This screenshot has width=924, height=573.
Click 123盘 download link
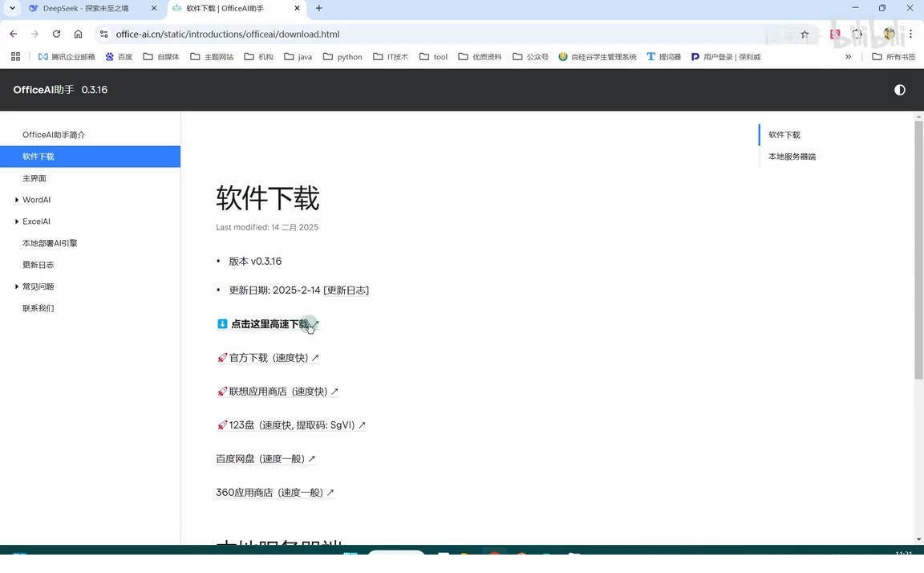coord(290,425)
